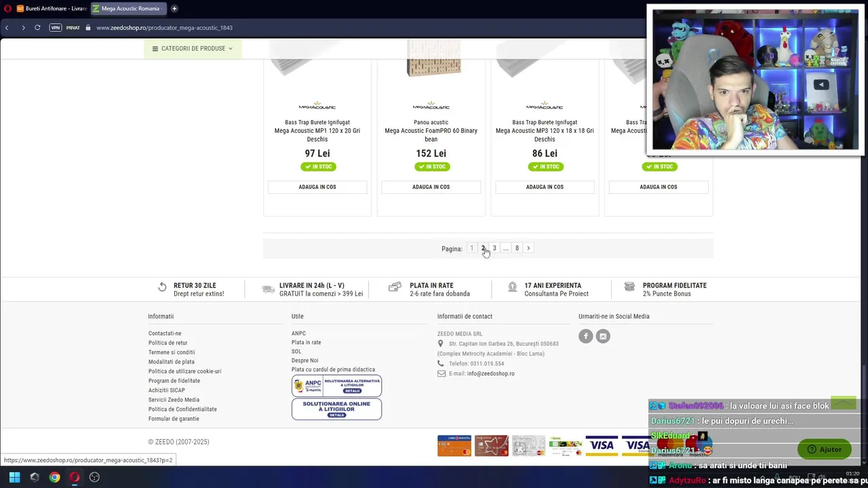
Task: Open Politica de utilizare cookie-uri link
Action: pyautogui.click(x=185, y=371)
